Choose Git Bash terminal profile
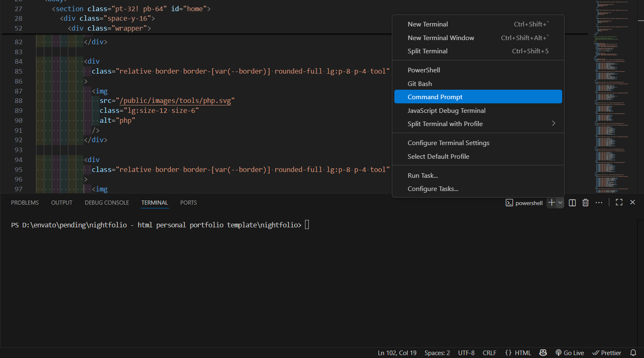644x358 pixels. [x=420, y=84]
